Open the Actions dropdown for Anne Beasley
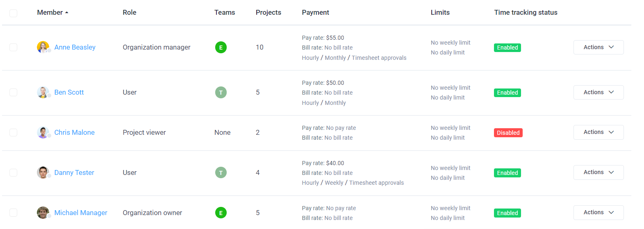This screenshot has width=644, height=229. pos(598,48)
